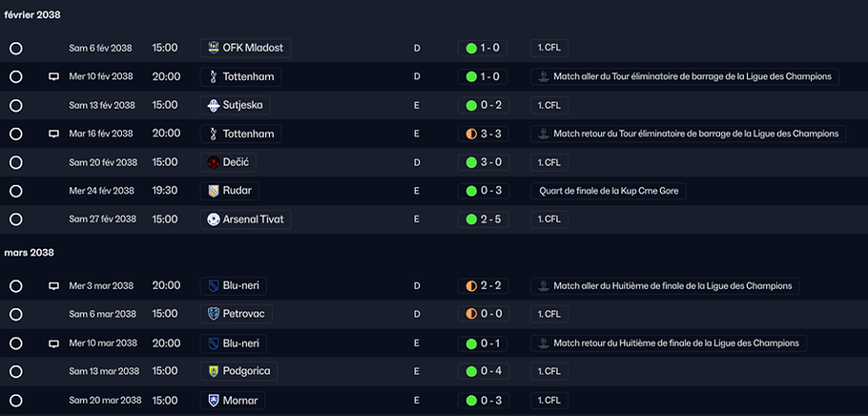Select the radio circle for the Rudar cup match
The width and height of the screenshot is (868, 416).
click(x=16, y=191)
